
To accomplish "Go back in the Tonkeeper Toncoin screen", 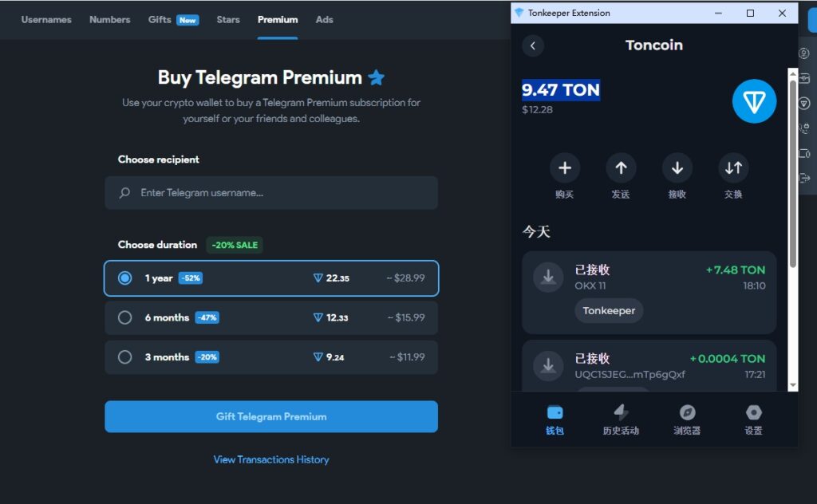I will (532, 45).
